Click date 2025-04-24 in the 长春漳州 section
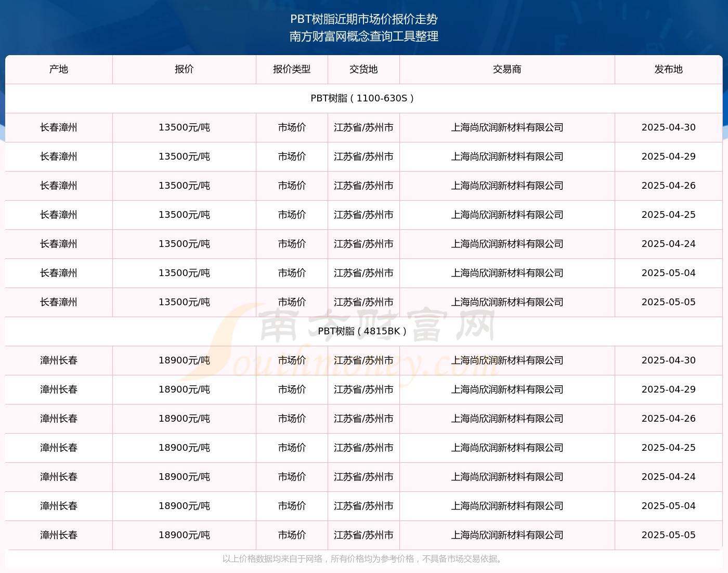Viewport: 728px width, 573px height. [x=668, y=244]
